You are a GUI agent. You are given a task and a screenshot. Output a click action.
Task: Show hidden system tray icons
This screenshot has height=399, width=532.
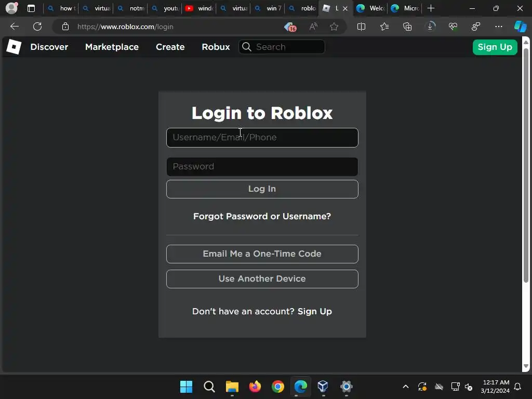click(405, 387)
